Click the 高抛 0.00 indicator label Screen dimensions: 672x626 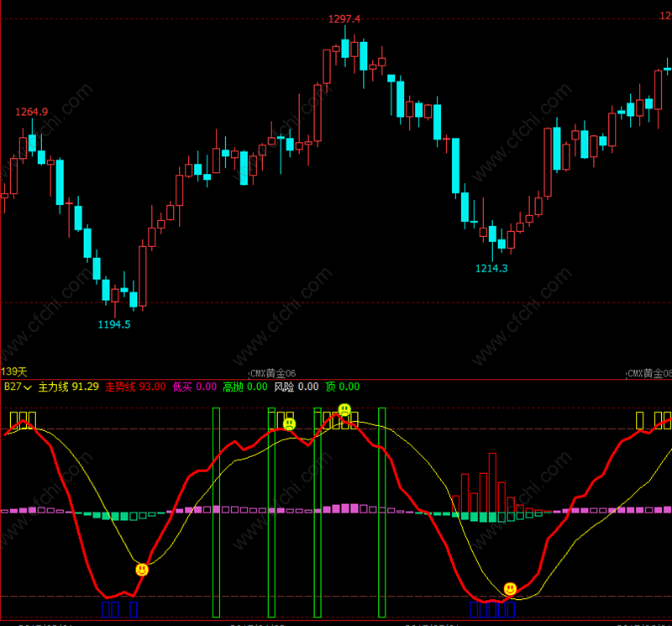(x=245, y=387)
